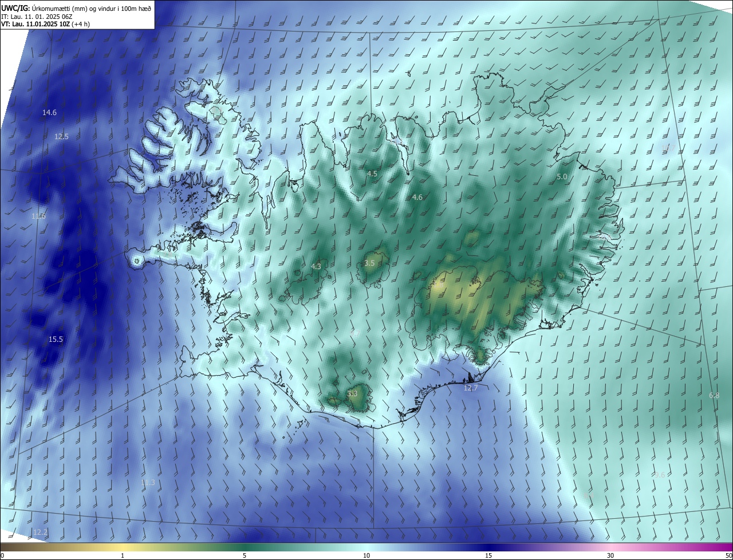Click the color scale tick labeled 5
733x560 pixels.
pyautogui.click(x=245, y=555)
